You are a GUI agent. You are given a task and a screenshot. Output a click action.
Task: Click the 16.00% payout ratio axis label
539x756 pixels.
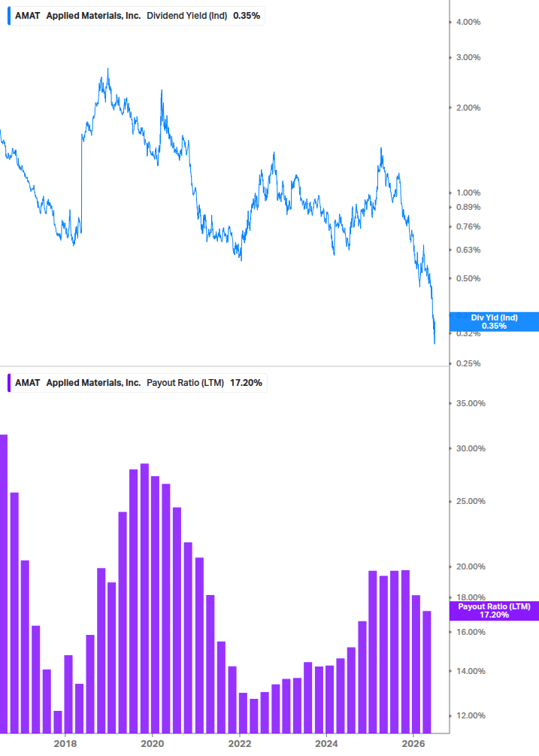[471, 632]
